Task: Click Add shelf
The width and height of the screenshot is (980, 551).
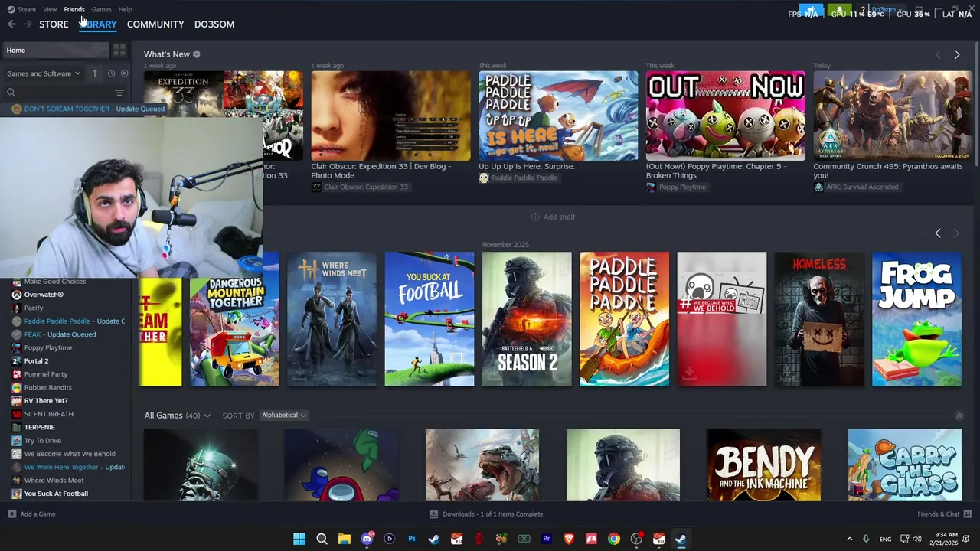Action: 553,217
